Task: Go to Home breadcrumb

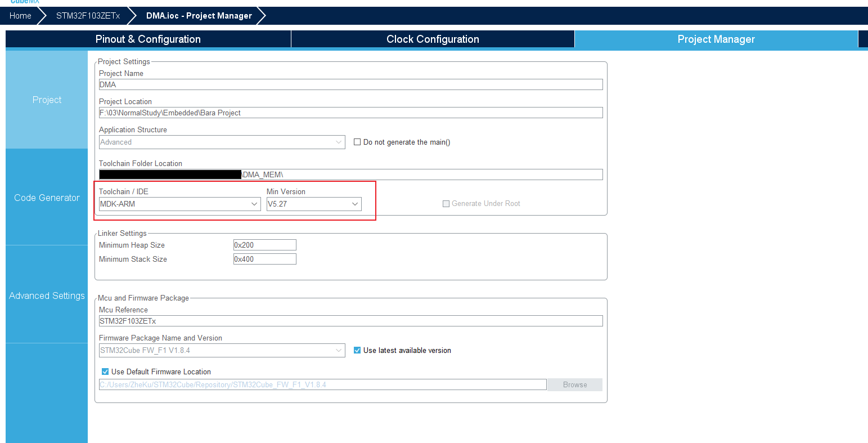Action: coord(20,16)
